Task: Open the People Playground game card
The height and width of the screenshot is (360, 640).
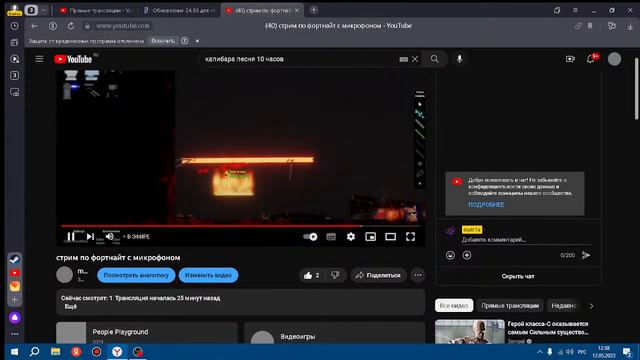Action: (x=147, y=333)
